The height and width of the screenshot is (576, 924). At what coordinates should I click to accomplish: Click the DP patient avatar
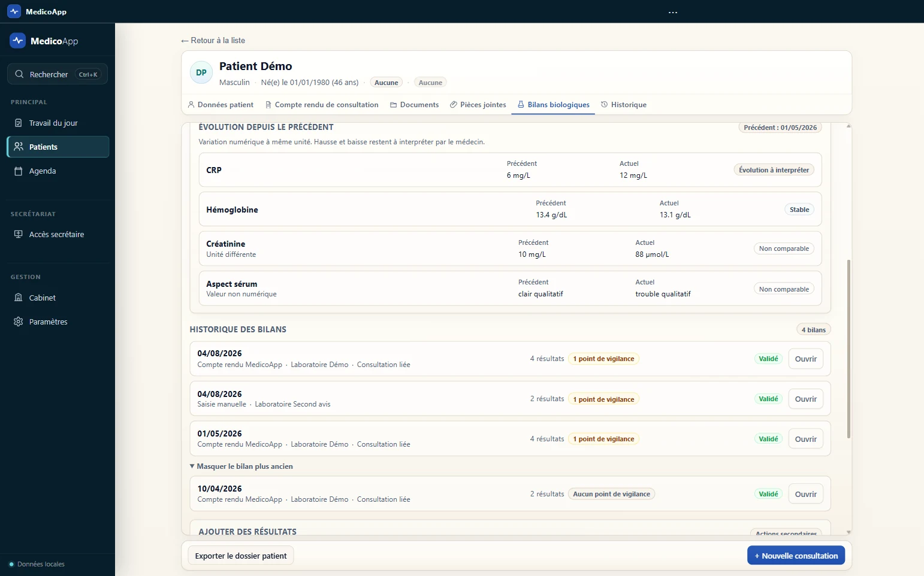tap(201, 72)
